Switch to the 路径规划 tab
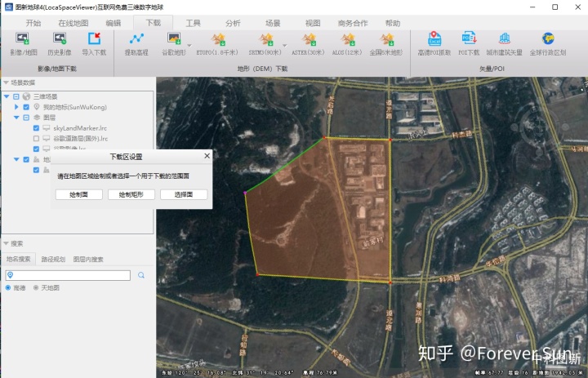 point(53,259)
